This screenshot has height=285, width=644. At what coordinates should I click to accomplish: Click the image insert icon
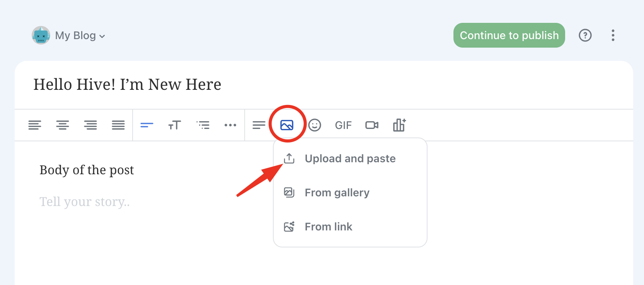click(287, 125)
